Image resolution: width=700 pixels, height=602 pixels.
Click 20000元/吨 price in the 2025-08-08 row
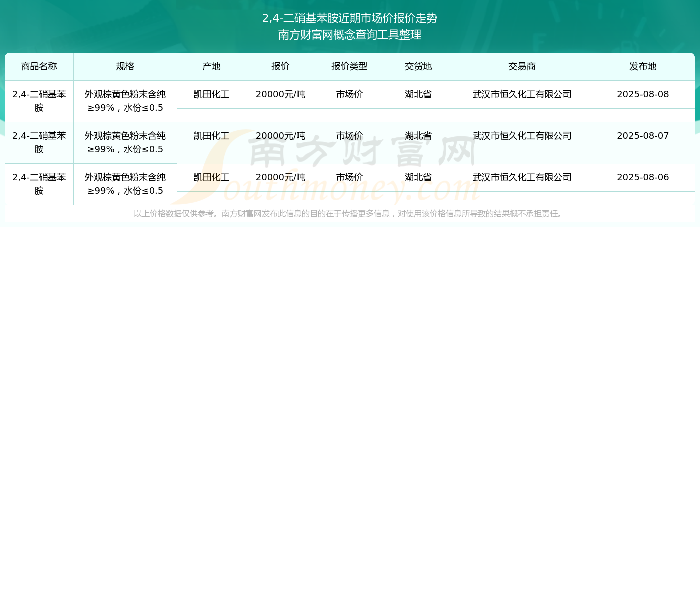280,94
